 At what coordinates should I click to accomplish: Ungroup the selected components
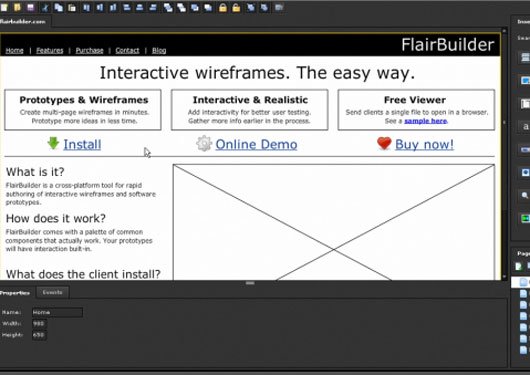coord(264,7)
